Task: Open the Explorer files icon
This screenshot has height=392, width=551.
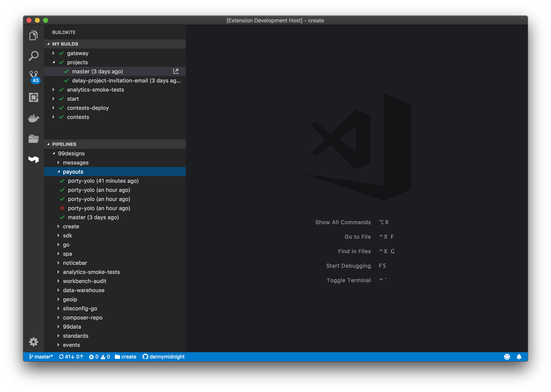Action: click(x=33, y=35)
